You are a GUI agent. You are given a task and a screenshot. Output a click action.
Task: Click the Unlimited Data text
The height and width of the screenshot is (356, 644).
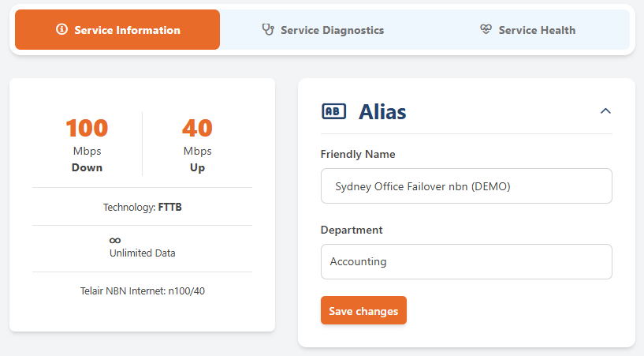[x=142, y=253]
